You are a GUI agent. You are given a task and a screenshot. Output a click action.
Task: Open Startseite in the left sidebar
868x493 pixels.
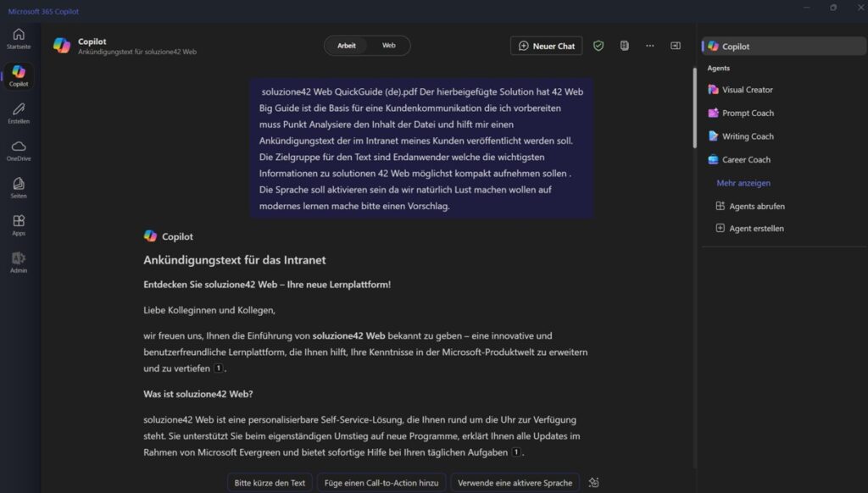pyautogui.click(x=19, y=38)
